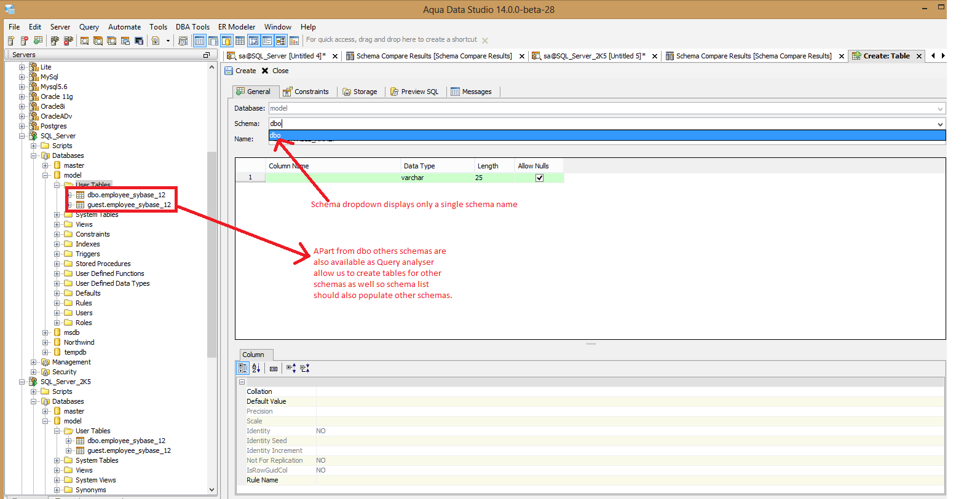The height and width of the screenshot is (499, 980).
Task: Switch to the Preview SQL tab
Action: pos(414,92)
